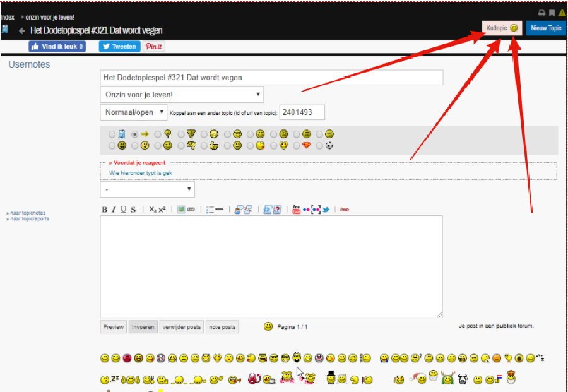
Task: Click the Facebook 'Vind ik leuk' button
Action: (57, 46)
